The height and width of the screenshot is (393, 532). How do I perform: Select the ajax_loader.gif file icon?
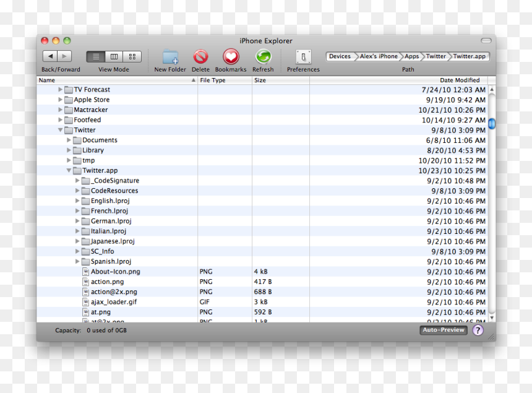tap(86, 302)
